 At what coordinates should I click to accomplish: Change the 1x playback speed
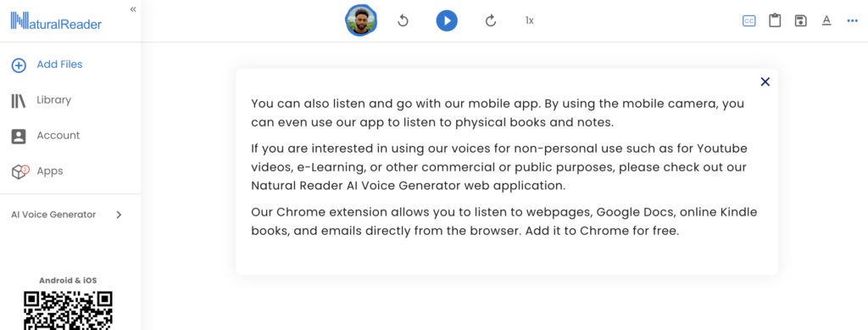click(529, 20)
